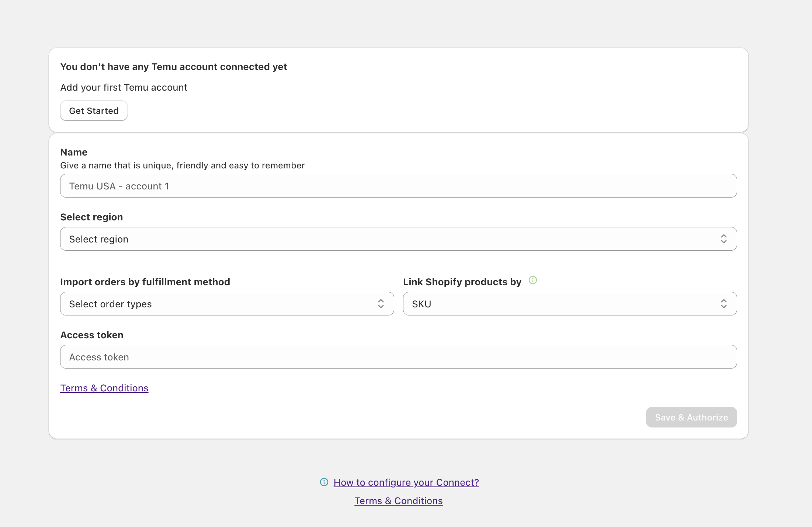812x527 pixels.
Task: Click chevron arrows on SKU dropdown
Action: pos(723,304)
